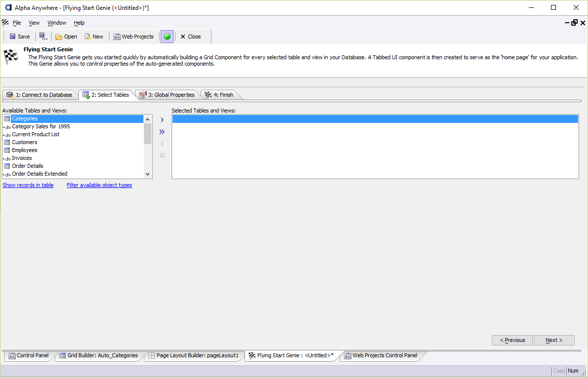
Task: Click the Save toolbar button
Action: [20, 37]
